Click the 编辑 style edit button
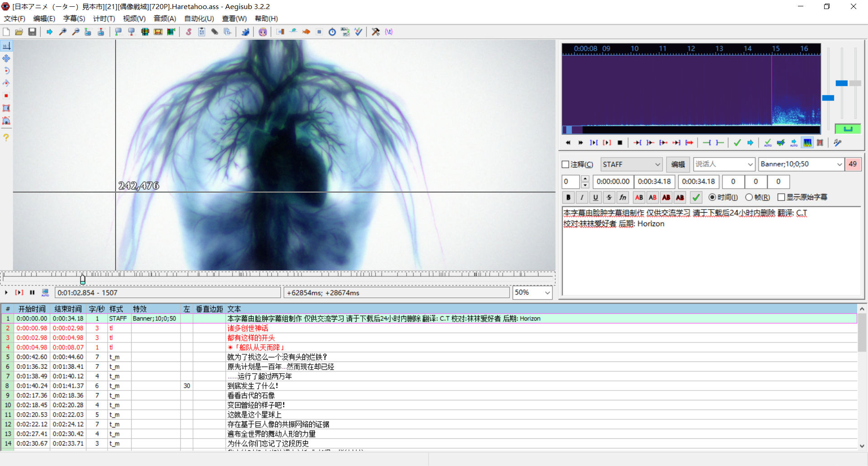The width and height of the screenshot is (868, 466). click(x=678, y=164)
